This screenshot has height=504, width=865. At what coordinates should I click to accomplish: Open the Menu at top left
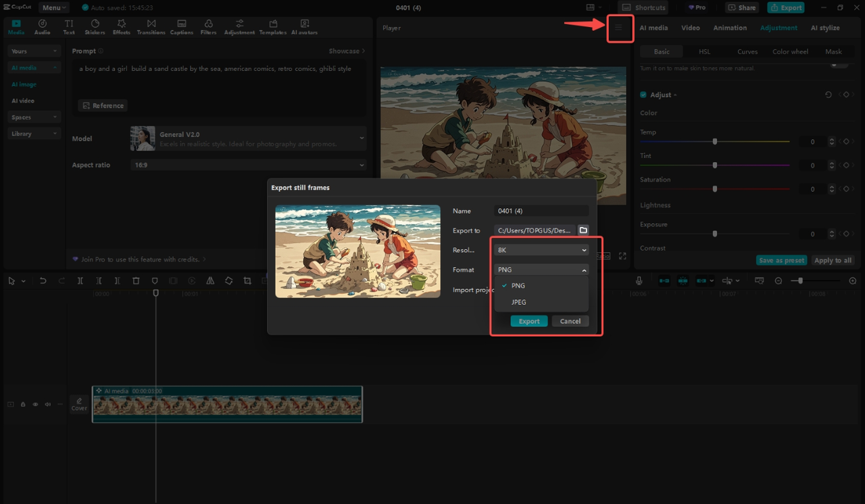[53, 7]
